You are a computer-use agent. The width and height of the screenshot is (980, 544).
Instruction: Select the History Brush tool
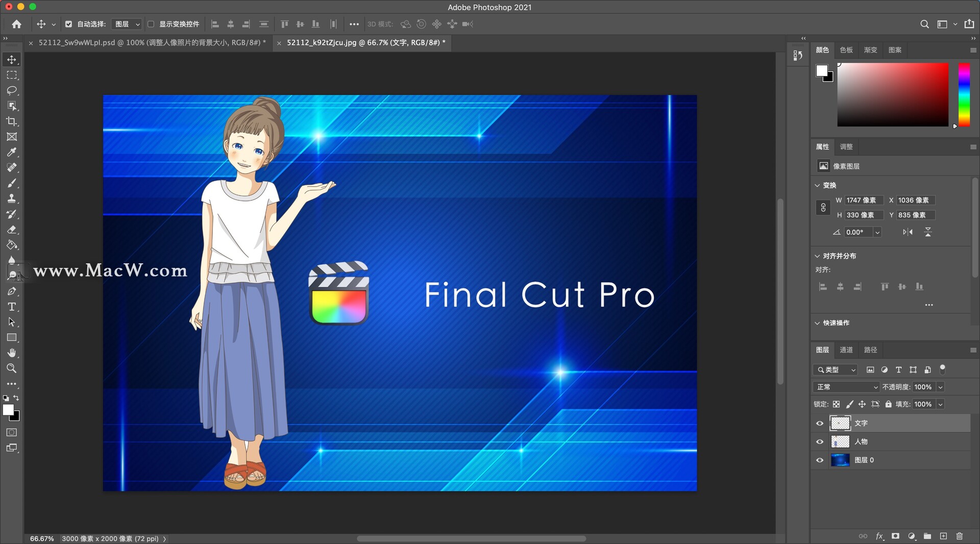[12, 214]
